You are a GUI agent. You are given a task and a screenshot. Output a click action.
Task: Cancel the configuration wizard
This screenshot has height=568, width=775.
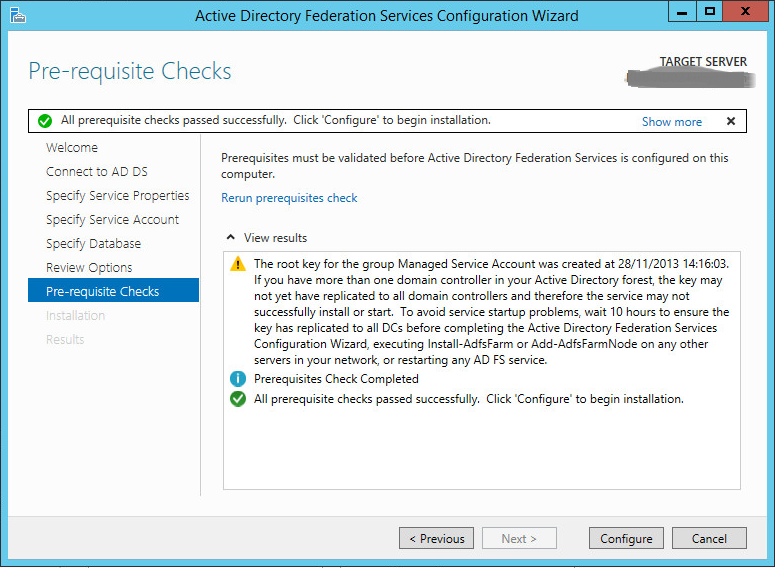[x=709, y=538]
